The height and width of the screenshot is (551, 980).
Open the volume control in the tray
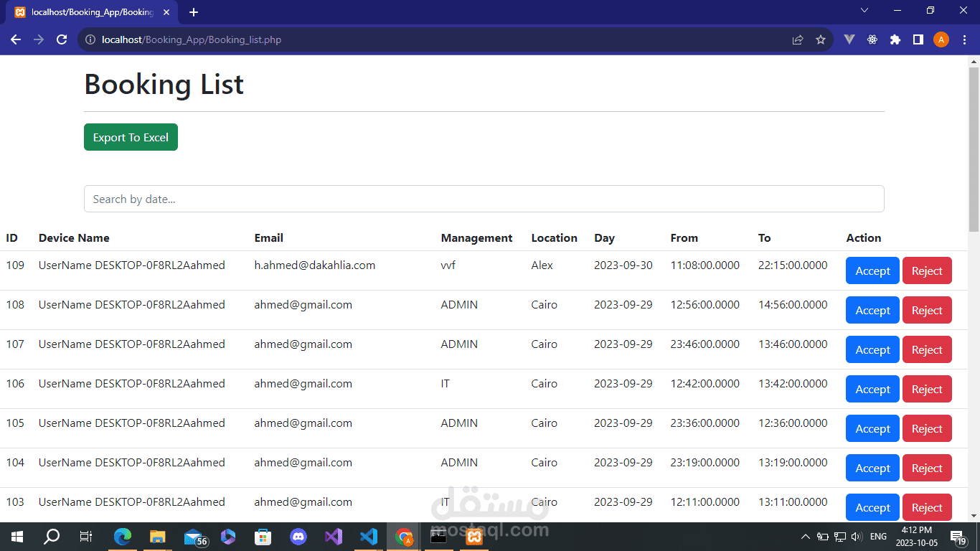[857, 537]
